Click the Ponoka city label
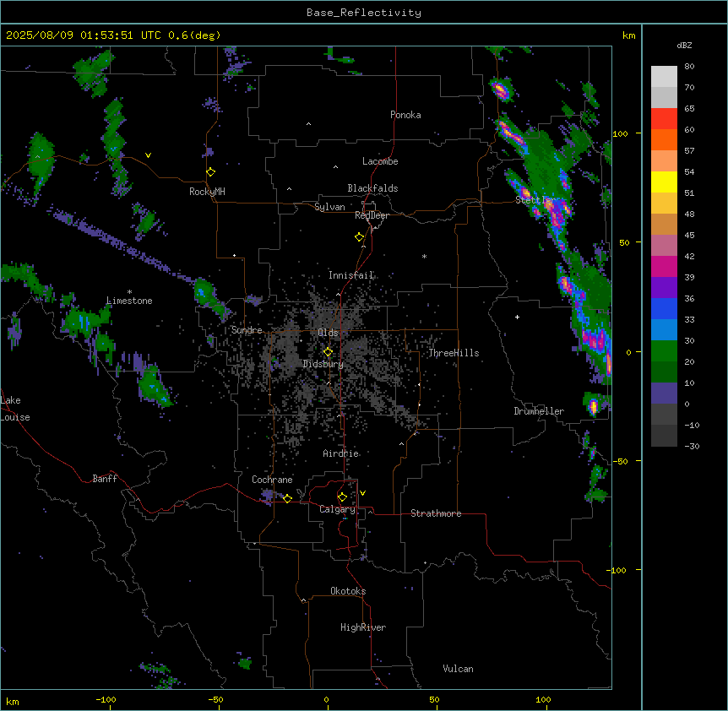Image resolution: width=728 pixels, height=711 pixels. click(405, 115)
